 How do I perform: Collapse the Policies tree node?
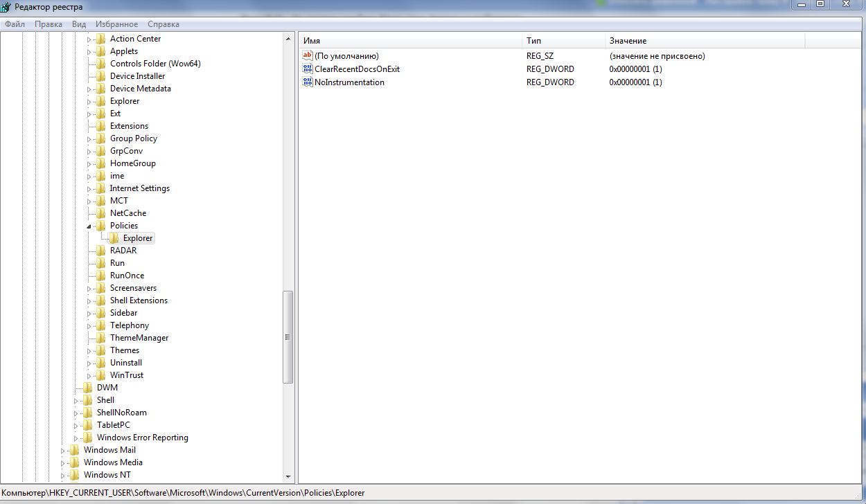89,226
